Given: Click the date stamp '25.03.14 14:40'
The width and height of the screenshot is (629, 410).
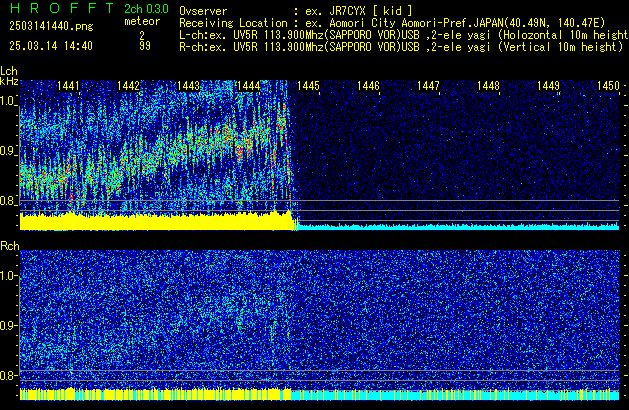Looking at the screenshot, I should [51, 46].
